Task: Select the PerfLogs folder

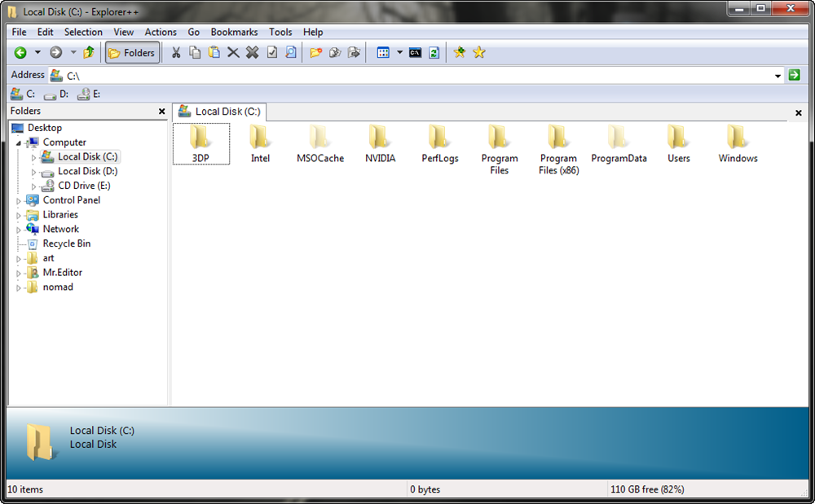Action: [440, 144]
